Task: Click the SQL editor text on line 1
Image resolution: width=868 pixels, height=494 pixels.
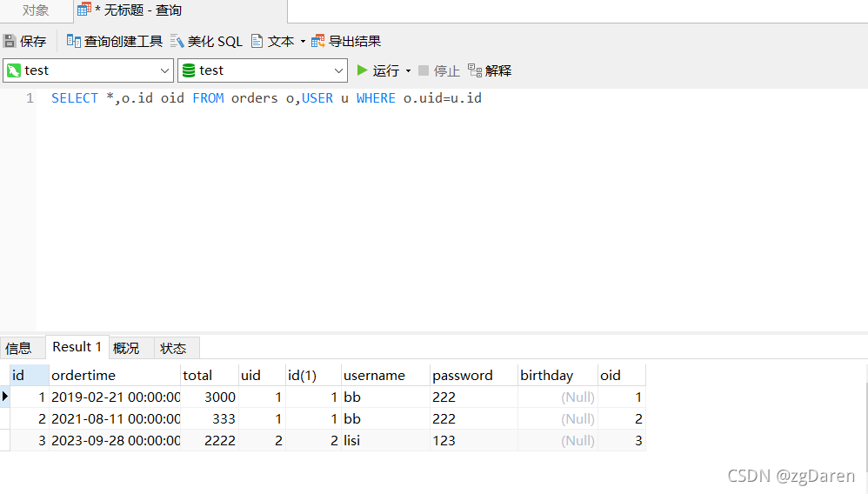Action: click(266, 98)
